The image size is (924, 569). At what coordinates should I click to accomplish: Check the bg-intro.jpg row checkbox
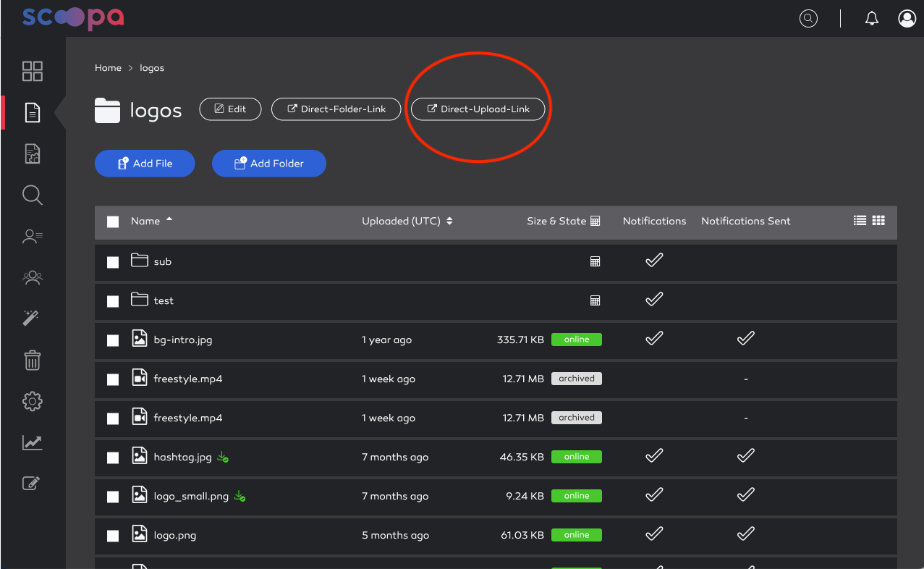113,340
